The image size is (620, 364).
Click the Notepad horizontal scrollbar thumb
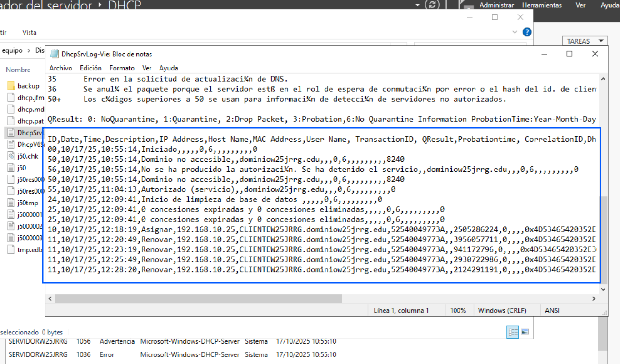click(198, 299)
